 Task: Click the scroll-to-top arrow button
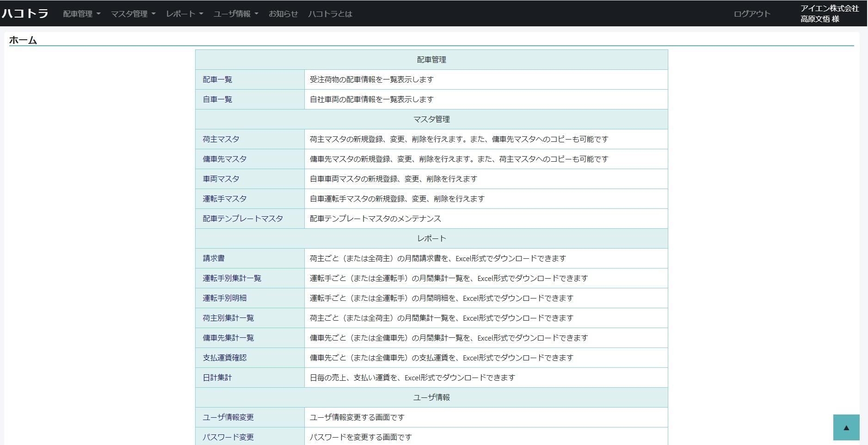click(846, 427)
